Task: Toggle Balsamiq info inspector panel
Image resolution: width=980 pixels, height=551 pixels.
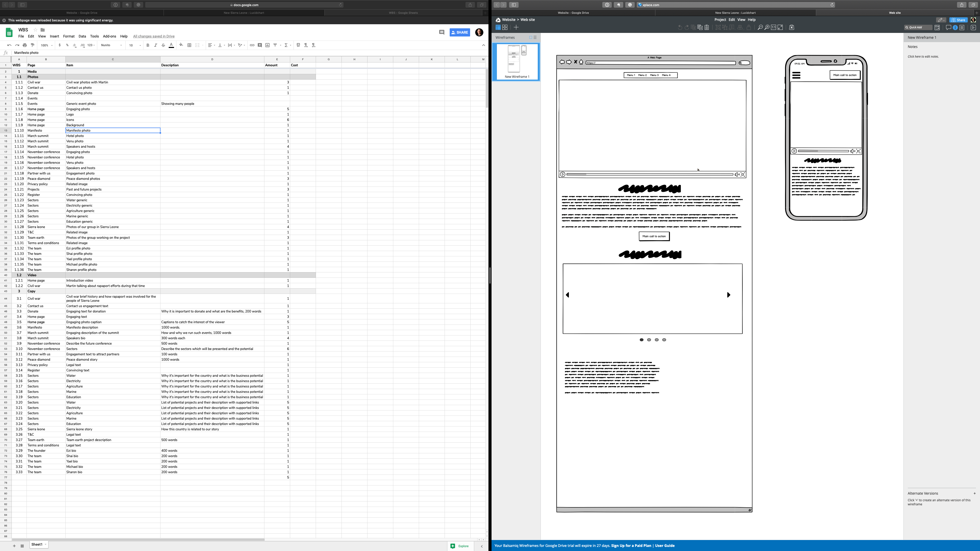Action: tap(955, 27)
